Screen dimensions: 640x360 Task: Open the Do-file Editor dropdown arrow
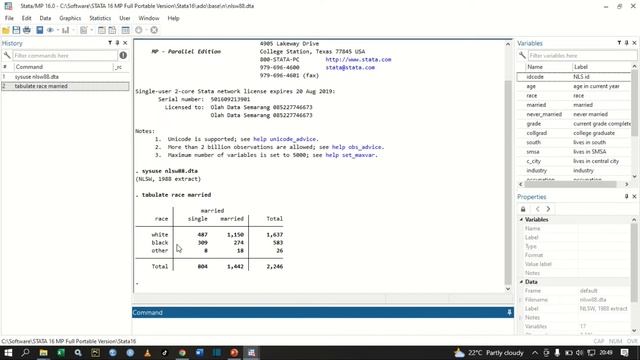tap(91, 30)
